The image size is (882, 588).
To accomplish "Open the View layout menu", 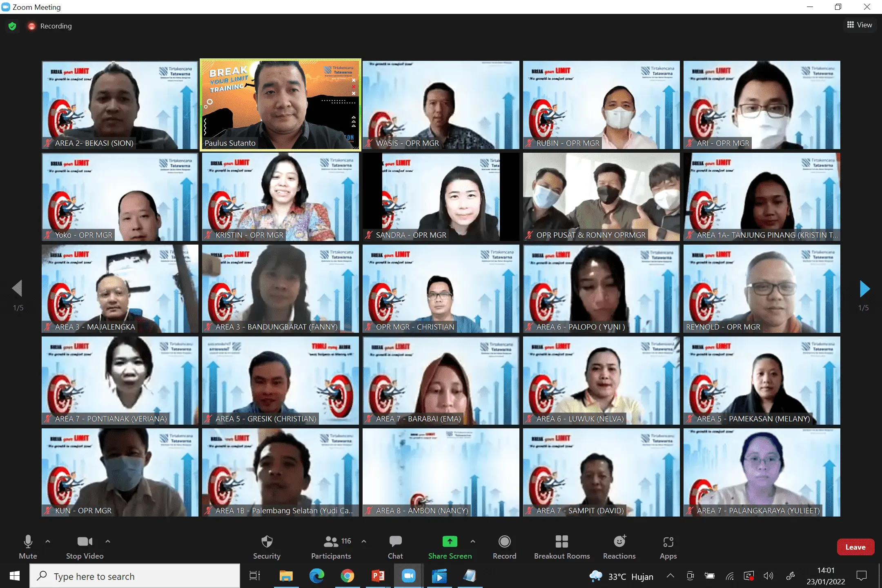I will coord(860,25).
